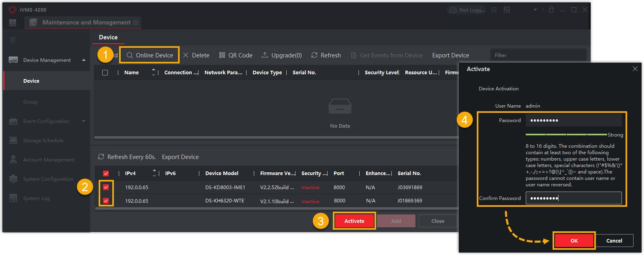Click the Refresh icon in device toolbar

click(314, 55)
